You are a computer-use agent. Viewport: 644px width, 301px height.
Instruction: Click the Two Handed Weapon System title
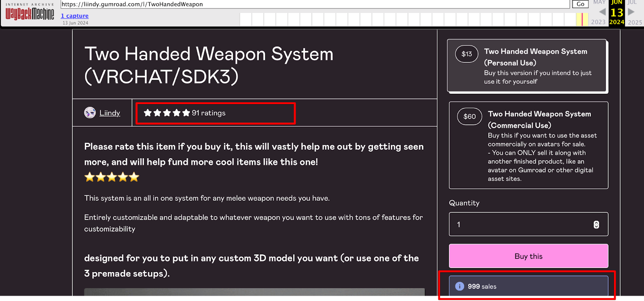point(209,65)
